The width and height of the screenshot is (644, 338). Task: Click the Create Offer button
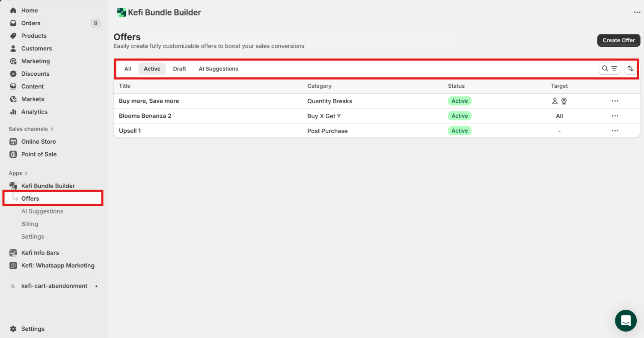tap(618, 40)
